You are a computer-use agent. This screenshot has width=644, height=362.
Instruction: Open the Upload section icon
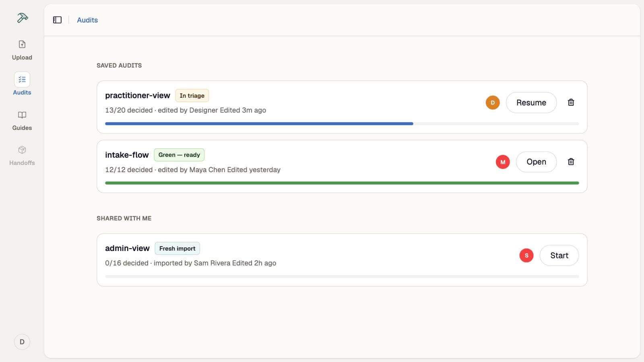pos(22,44)
